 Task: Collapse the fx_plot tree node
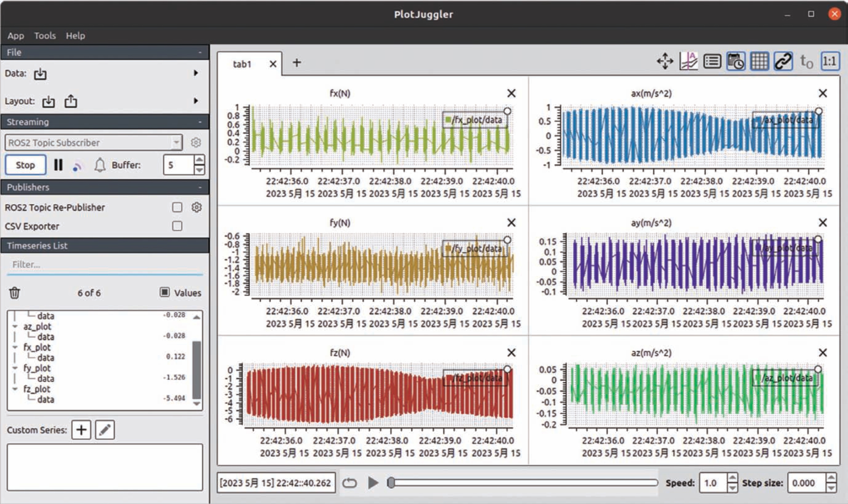tap(15, 348)
